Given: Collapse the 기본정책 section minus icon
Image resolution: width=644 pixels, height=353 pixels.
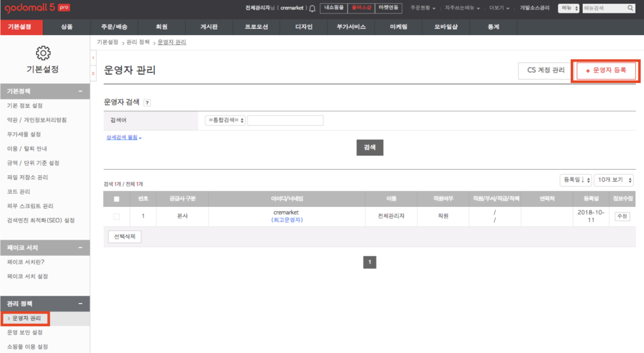Looking at the screenshot, I should coord(80,91).
